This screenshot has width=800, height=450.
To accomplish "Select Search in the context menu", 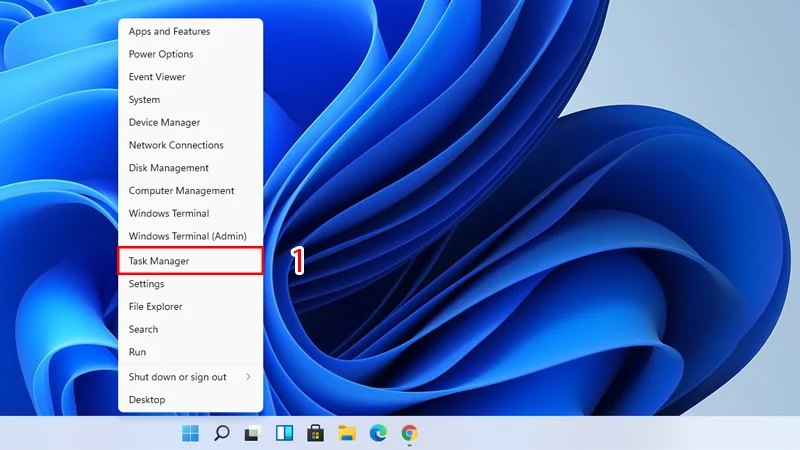I will pyautogui.click(x=190, y=329).
